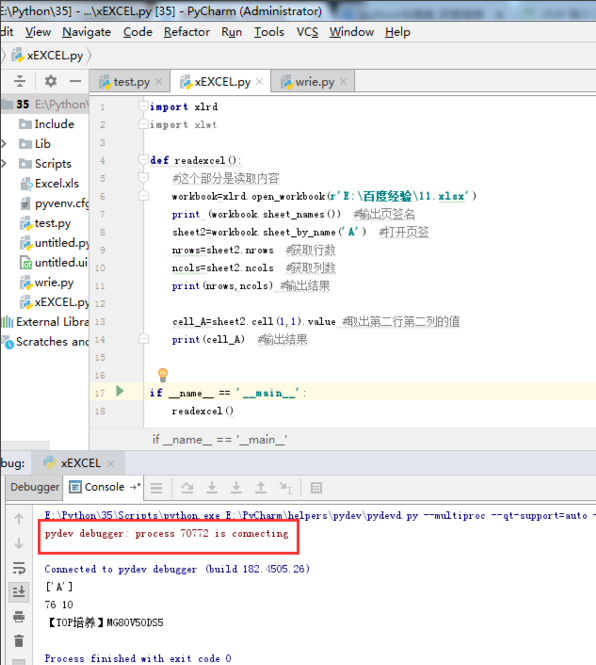Close the wrie.py editor tab
This screenshot has height=665, width=596.
tap(343, 81)
